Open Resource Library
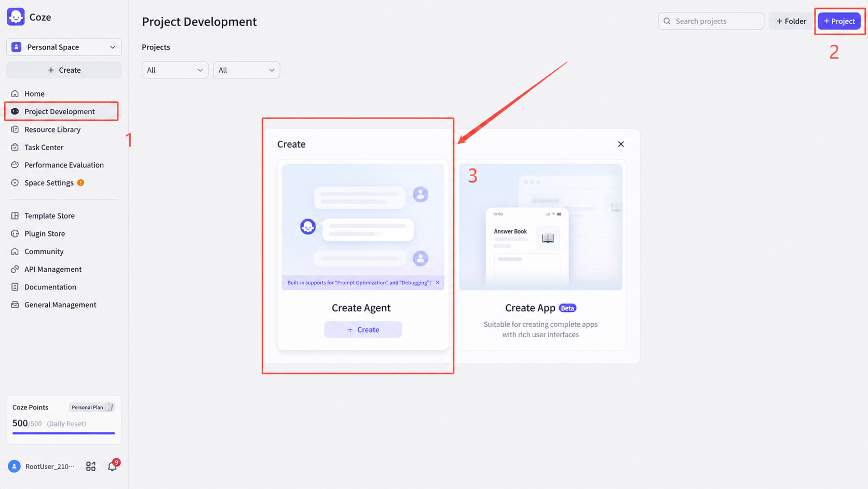The image size is (868, 489). click(x=52, y=129)
